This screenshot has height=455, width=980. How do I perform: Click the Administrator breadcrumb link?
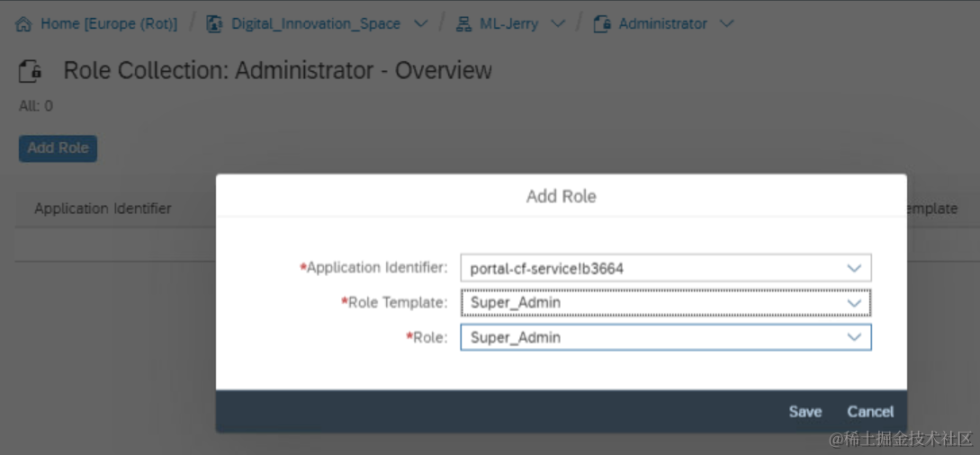pyautogui.click(x=662, y=24)
